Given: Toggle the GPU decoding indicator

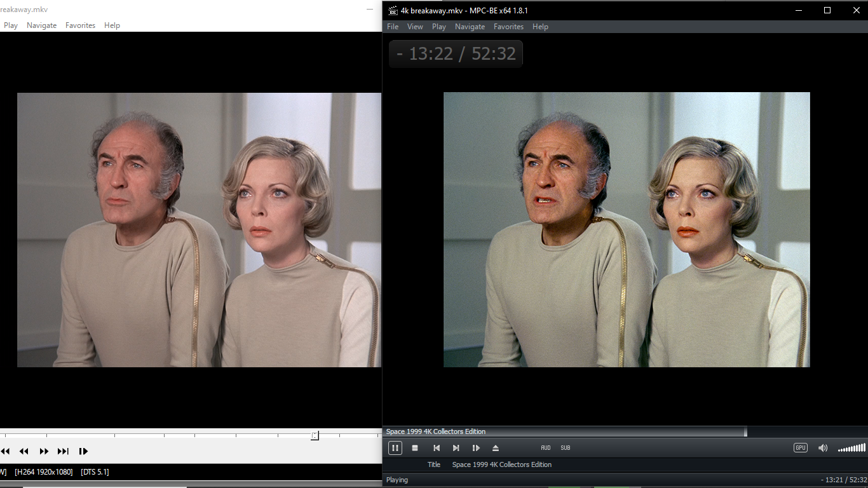Looking at the screenshot, I should pyautogui.click(x=801, y=448).
